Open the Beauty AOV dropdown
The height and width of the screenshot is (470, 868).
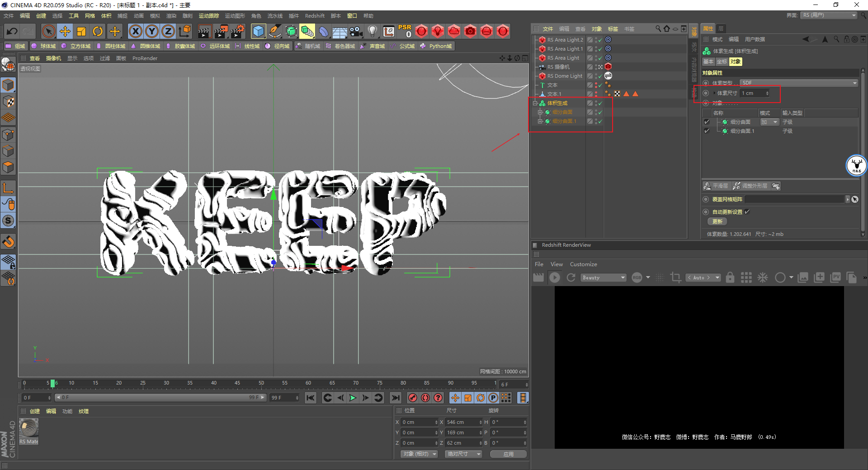pyautogui.click(x=603, y=277)
